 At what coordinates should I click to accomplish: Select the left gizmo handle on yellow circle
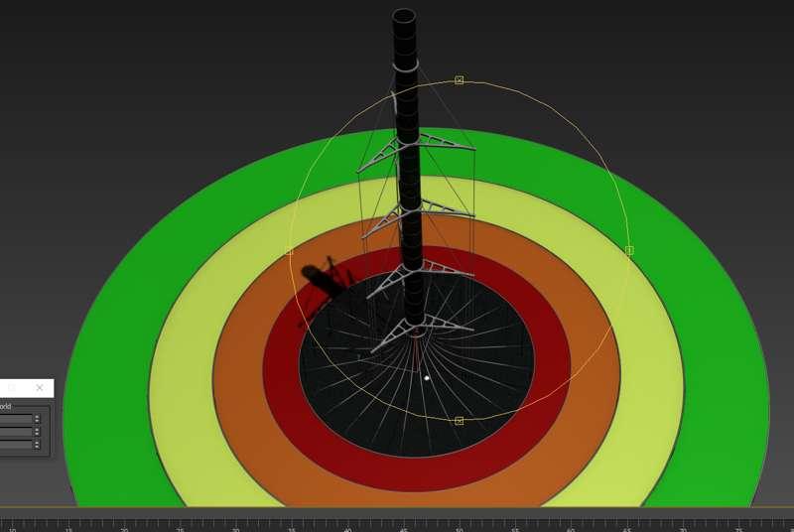289,251
